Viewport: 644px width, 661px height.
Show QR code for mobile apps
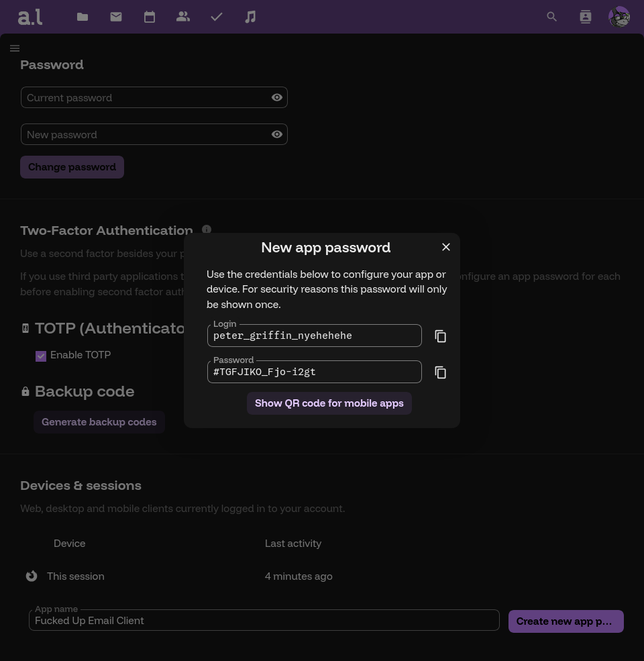[x=329, y=403]
